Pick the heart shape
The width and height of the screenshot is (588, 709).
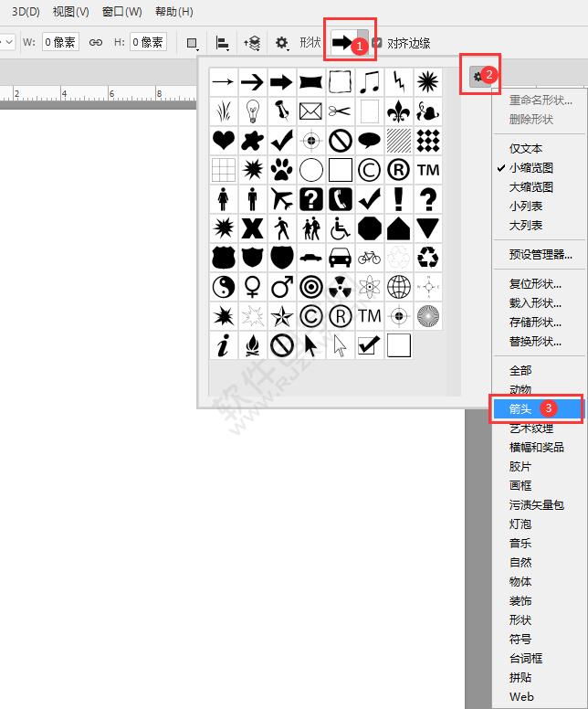[x=224, y=141]
